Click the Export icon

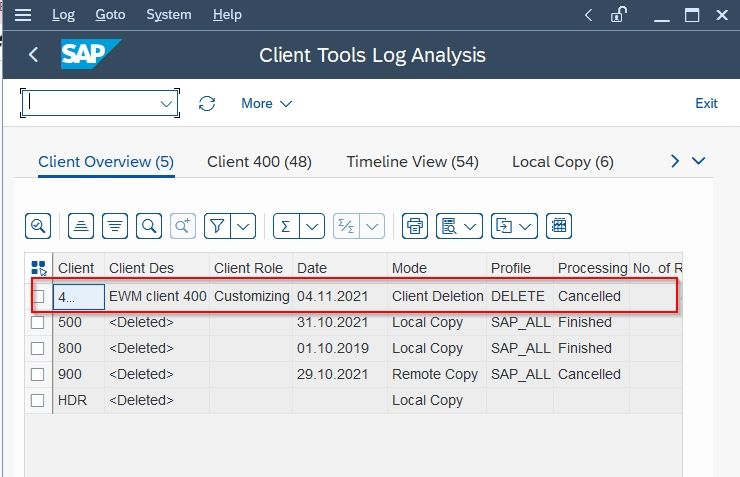tap(504, 226)
